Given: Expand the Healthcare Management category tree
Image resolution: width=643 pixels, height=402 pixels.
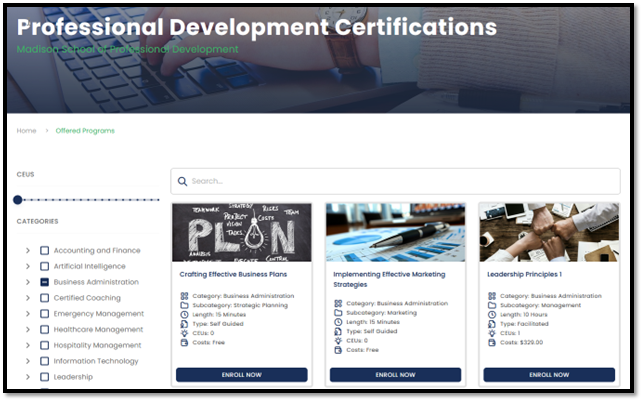Looking at the screenshot, I should coord(27,329).
